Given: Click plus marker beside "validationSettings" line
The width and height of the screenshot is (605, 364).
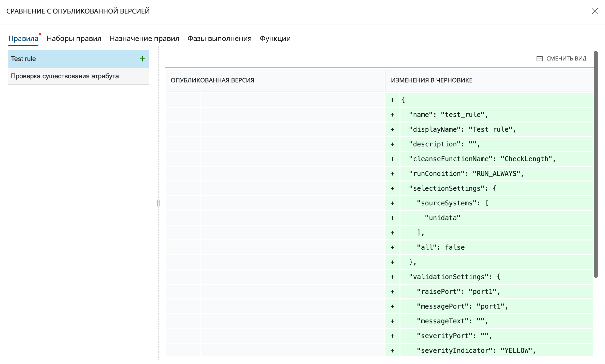Looking at the screenshot, I should click(393, 277).
